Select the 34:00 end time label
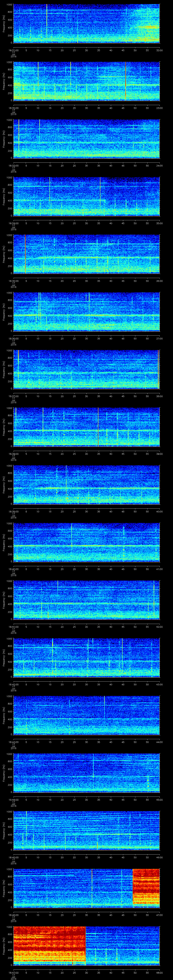Screen dimensions: 173x980 pos(159,166)
